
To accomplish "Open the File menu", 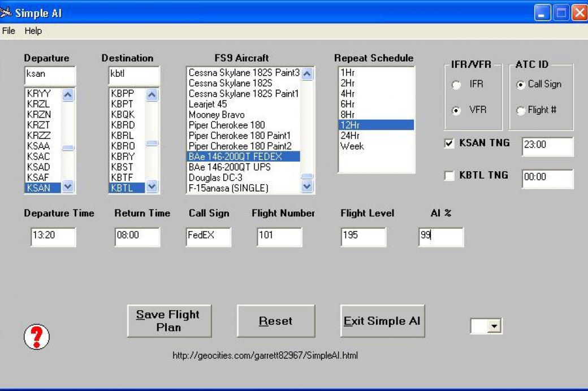I will [x=8, y=31].
